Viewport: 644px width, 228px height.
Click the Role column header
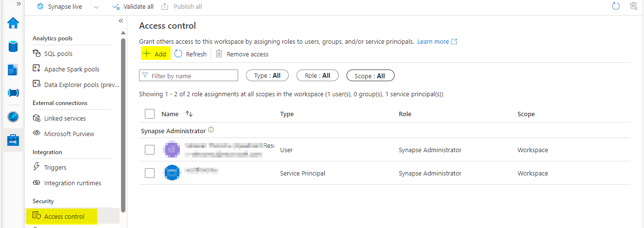coord(405,114)
